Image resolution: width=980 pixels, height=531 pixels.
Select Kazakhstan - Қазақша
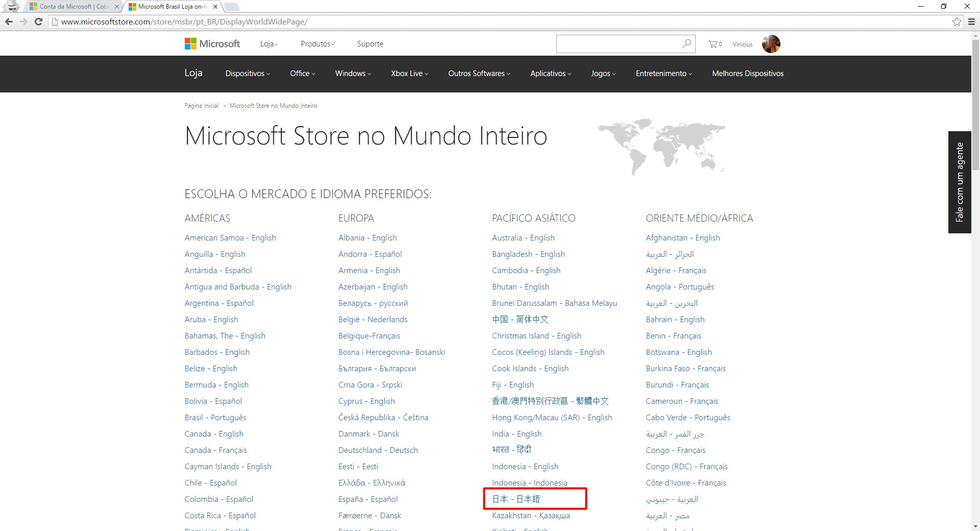531,516
